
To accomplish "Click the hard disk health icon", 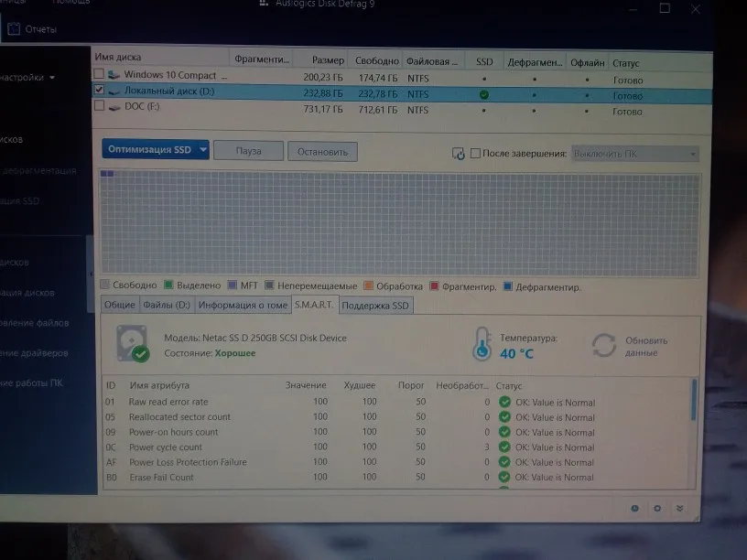I will [133, 344].
